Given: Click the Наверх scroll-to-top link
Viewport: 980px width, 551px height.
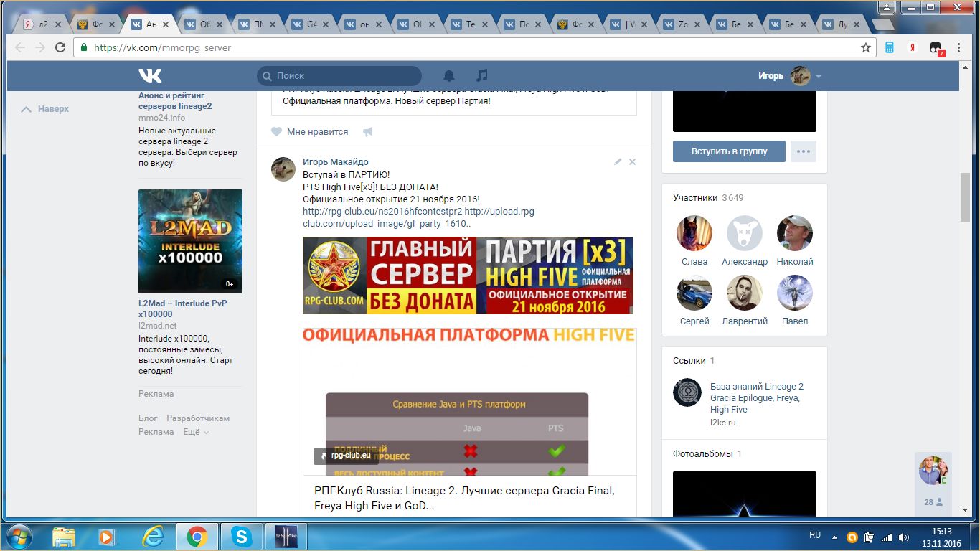Looking at the screenshot, I should pyautogui.click(x=45, y=109).
